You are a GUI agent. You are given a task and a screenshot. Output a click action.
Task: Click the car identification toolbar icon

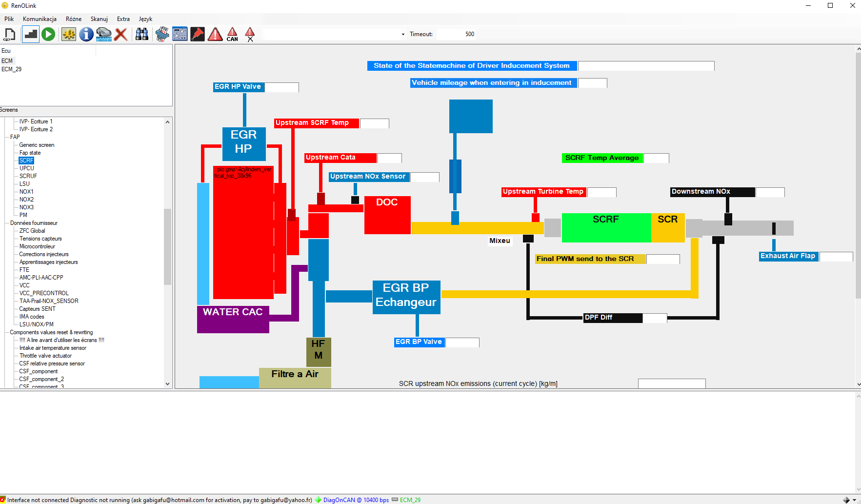(x=104, y=34)
